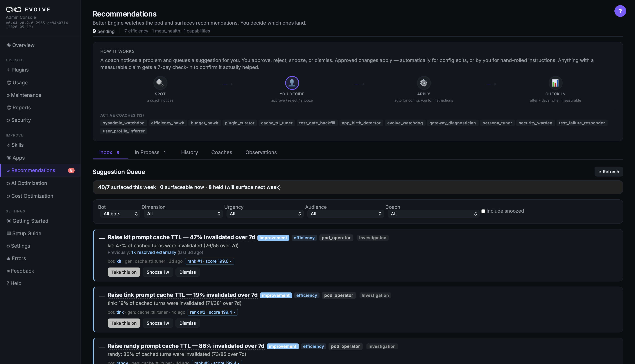Click the Recommendations red badge showing 8
Image resolution: width=635 pixels, height=364 pixels.
click(x=71, y=170)
